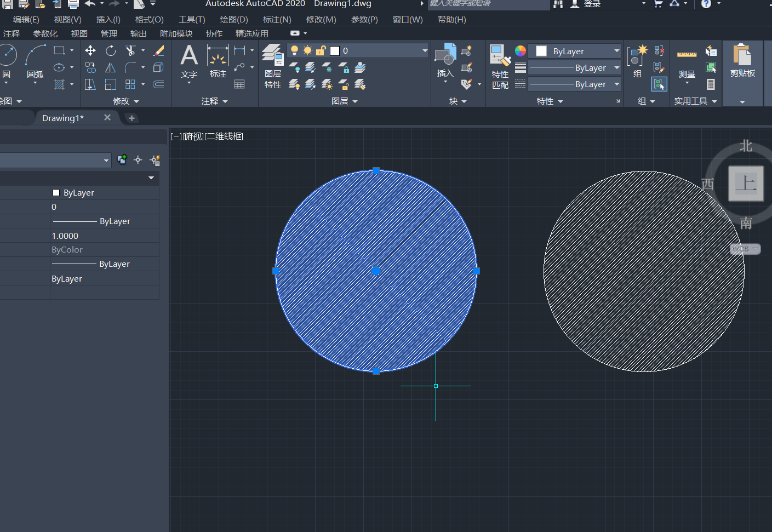Screen dimensions: 772x532
Task: Expand the 图层 panel flyout arrow
Action: 354,101
